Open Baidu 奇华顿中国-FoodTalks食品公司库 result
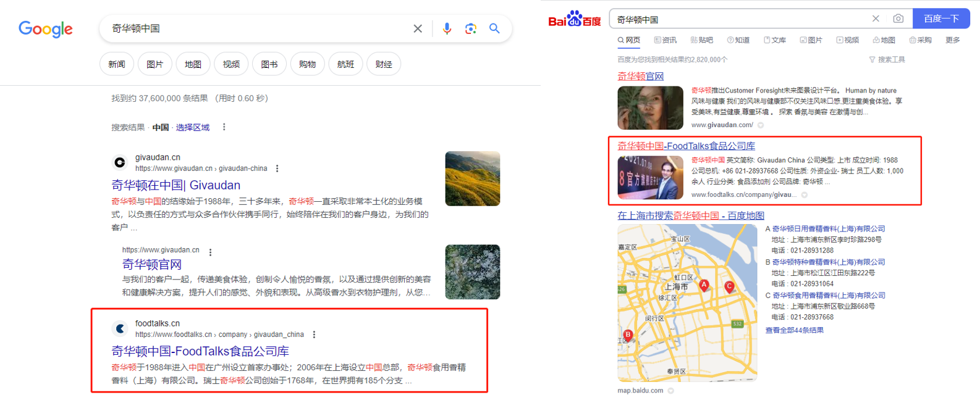This screenshot has height=403, width=980. click(x=686, y=146)
